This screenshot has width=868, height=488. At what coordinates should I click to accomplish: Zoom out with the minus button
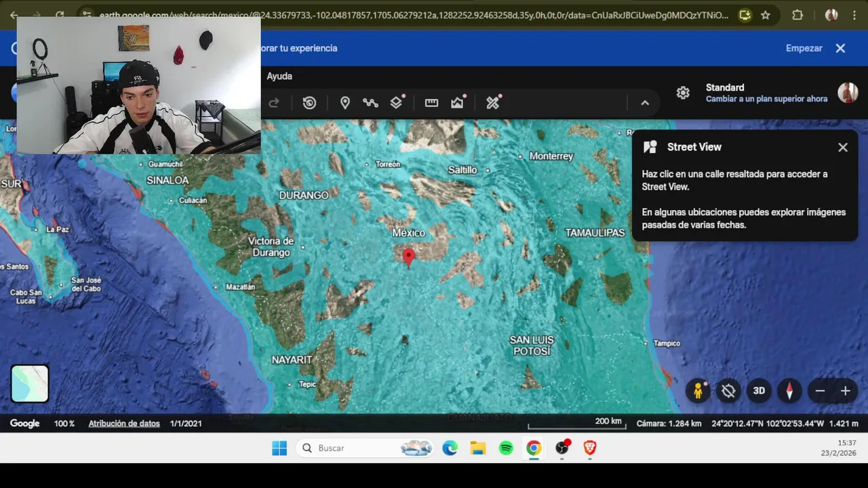pos(820,391)
